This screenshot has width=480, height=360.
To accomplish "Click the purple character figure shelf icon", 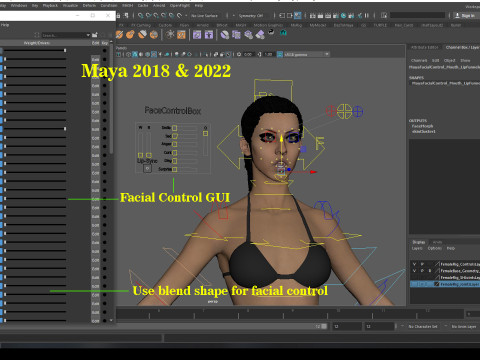I will tap(209, 34).
